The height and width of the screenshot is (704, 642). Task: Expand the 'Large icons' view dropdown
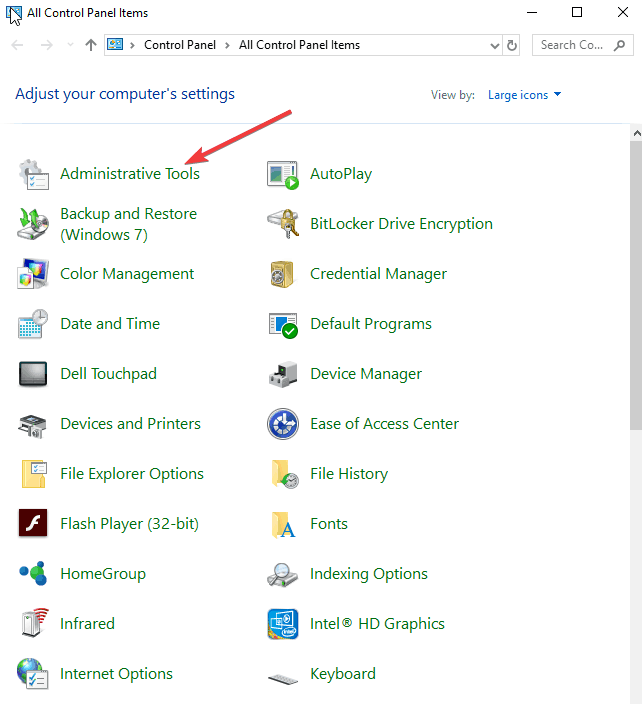[524, 95]
